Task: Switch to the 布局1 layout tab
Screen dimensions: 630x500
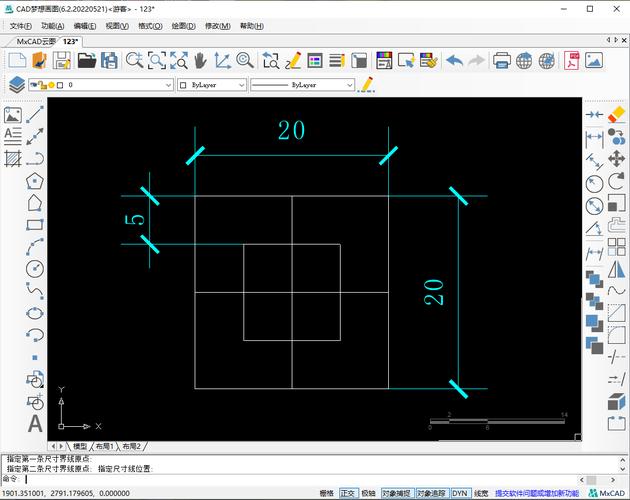Action: click(105, 446)
